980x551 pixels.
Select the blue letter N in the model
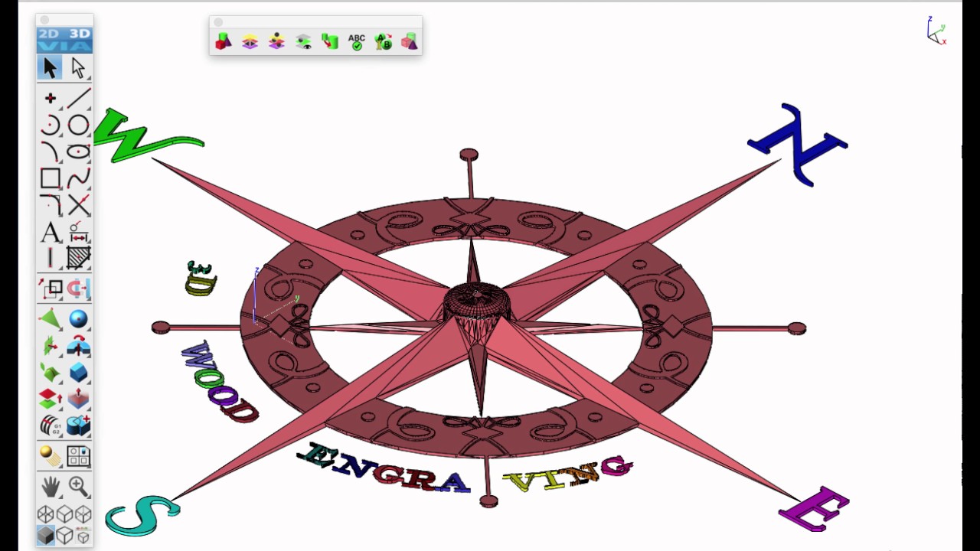(798, 145)
